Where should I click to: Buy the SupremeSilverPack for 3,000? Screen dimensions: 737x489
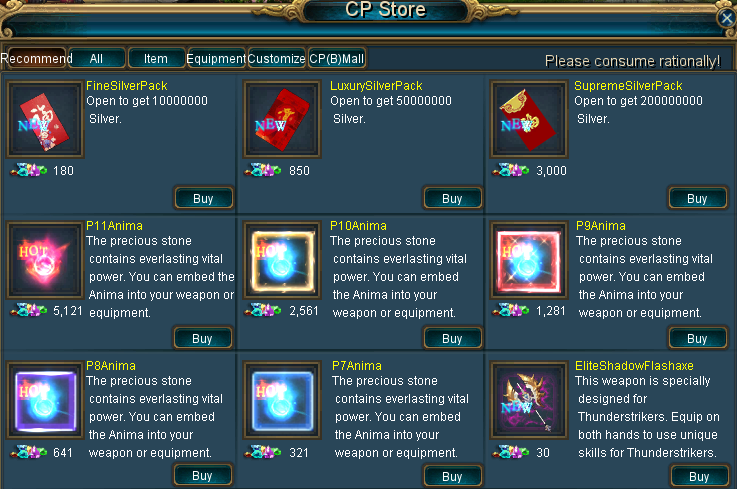698,198
